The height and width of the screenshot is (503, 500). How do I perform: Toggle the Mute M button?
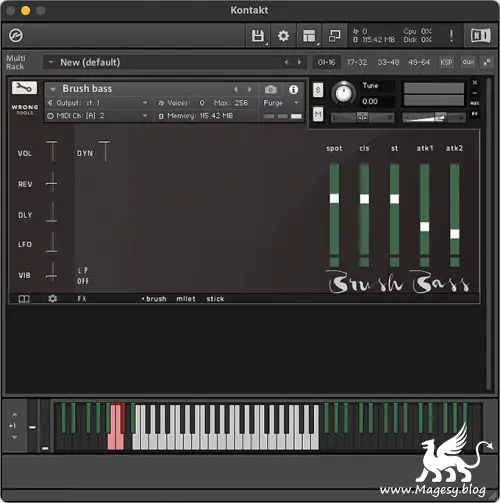318,115
